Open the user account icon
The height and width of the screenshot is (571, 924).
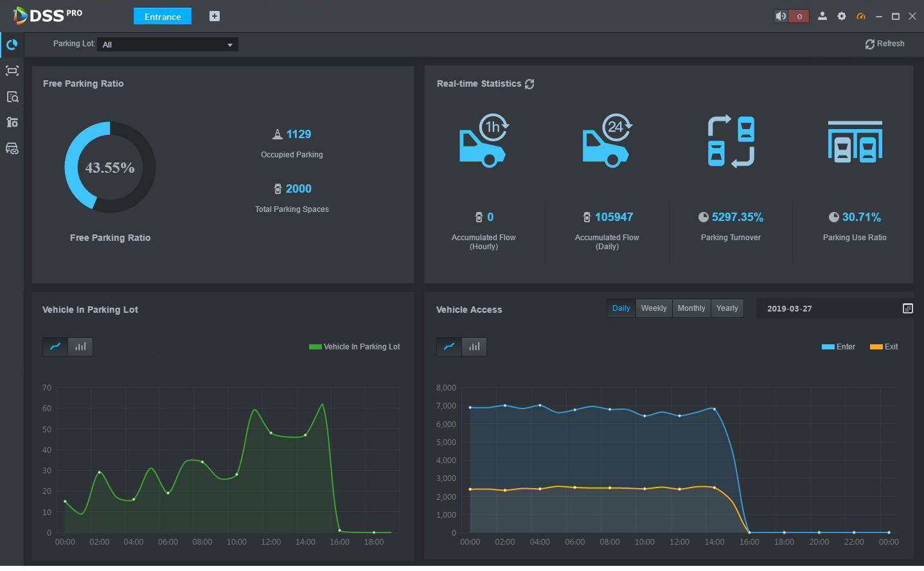822,17
